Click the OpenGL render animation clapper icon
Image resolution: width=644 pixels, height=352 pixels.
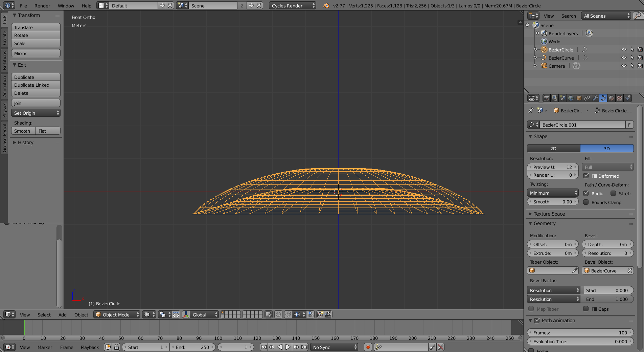[x=328, y=314]
